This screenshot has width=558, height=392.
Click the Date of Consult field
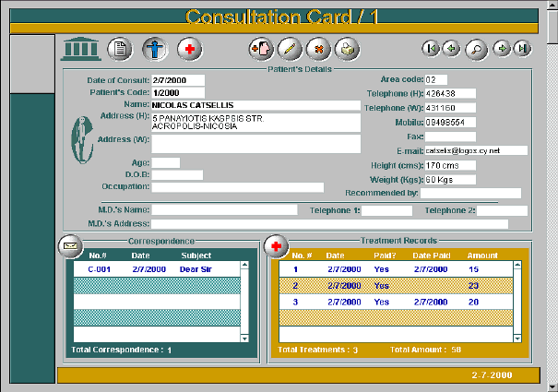click(178, 80)
